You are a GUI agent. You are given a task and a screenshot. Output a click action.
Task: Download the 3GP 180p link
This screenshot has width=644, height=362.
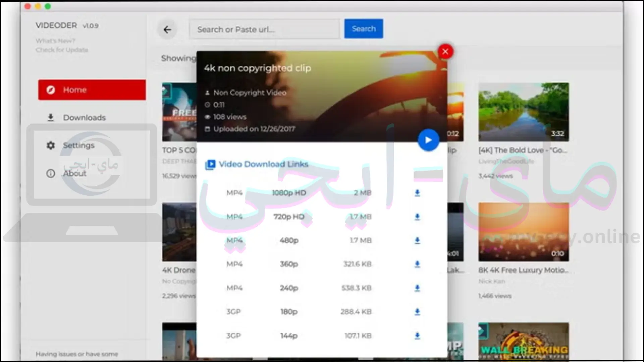click(417, 312)
